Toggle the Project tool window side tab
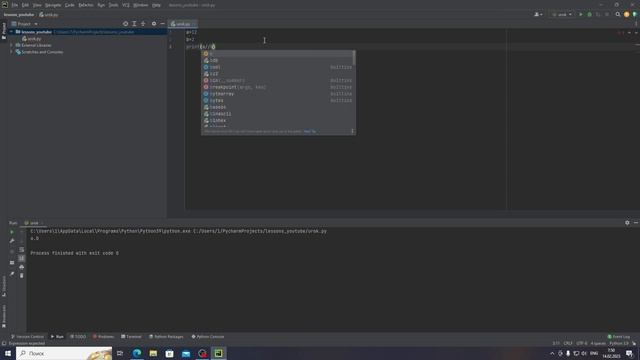 [4, 31]
